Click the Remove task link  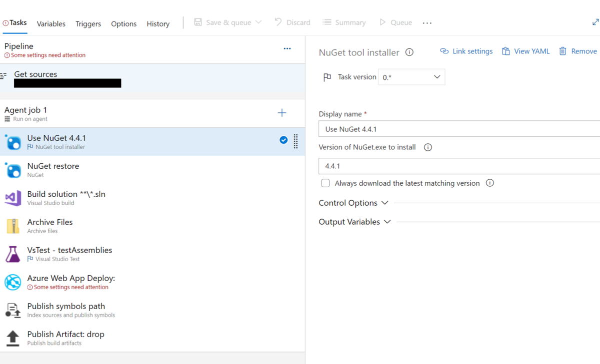pyautogui.click(x=584, y=51)
